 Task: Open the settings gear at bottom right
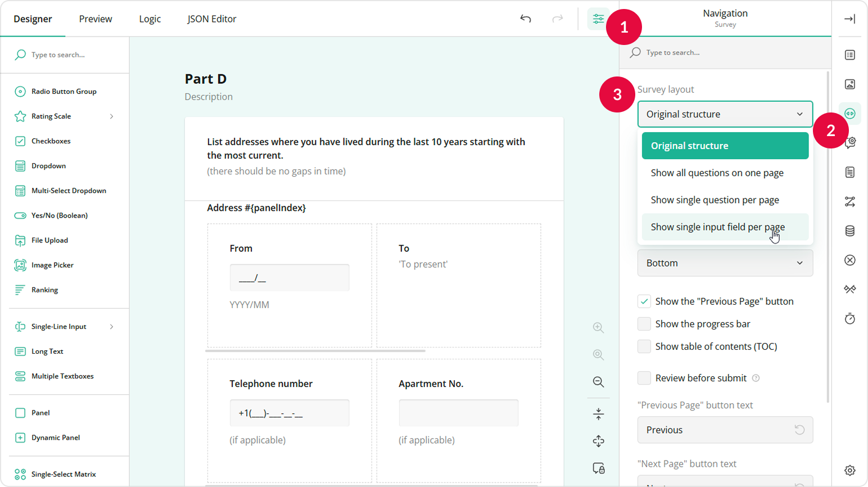point(849,470)
